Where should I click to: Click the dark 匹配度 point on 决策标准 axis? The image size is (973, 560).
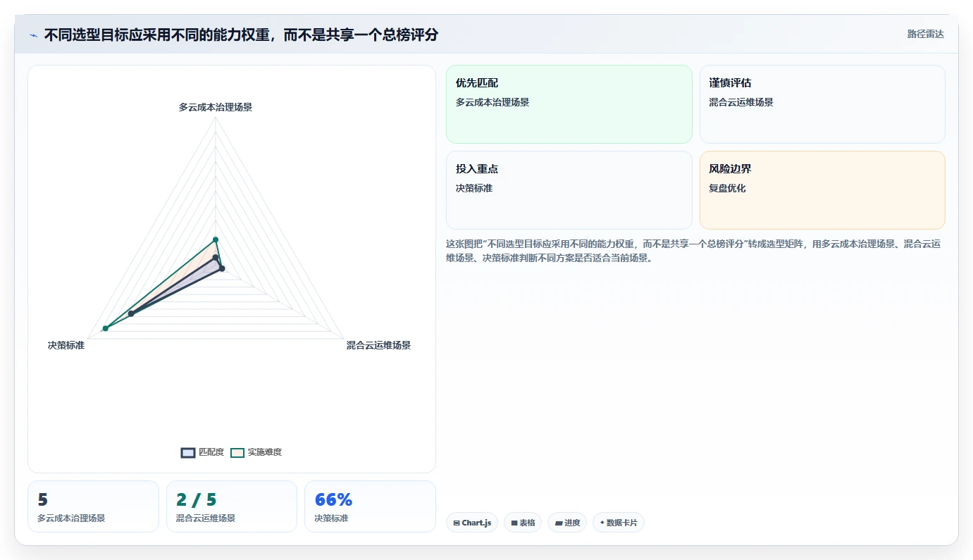point(131,313)
